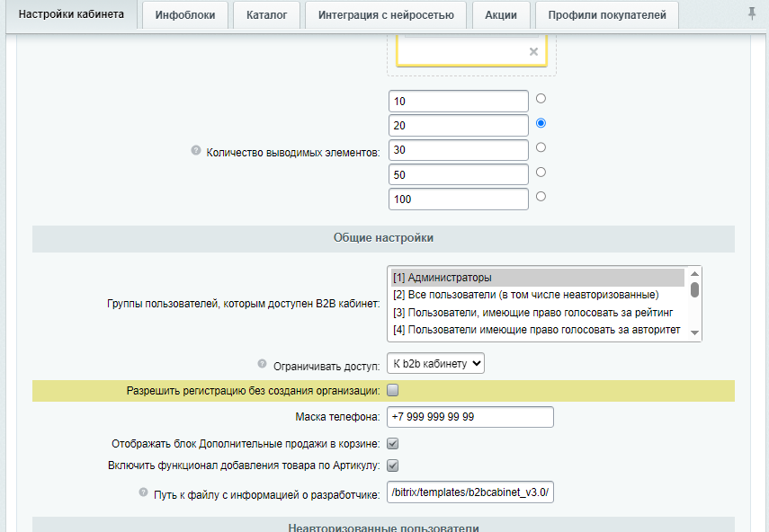Viewport: 769px width, 532px height.
Task: Click the label Путь к файлу с информацией о разработчике
Action: tap(267, 495)
